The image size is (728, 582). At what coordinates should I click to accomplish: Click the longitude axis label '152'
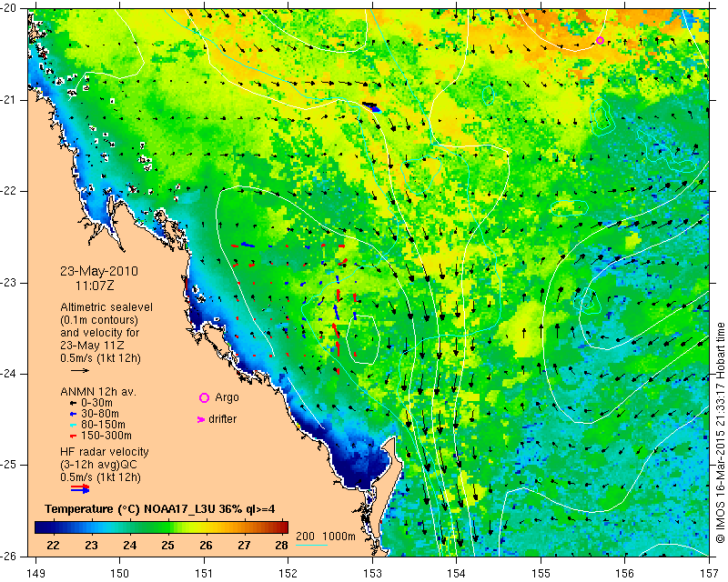click(288, 574)
